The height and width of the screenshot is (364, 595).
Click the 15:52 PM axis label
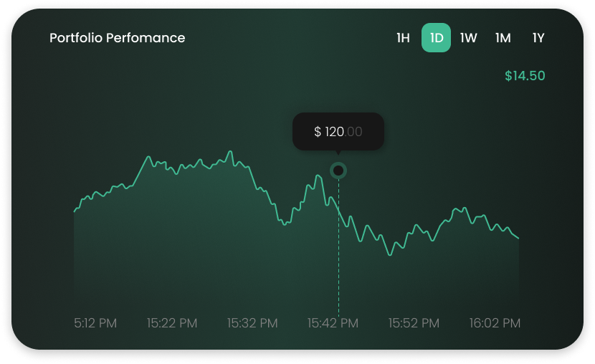(414, 323)
